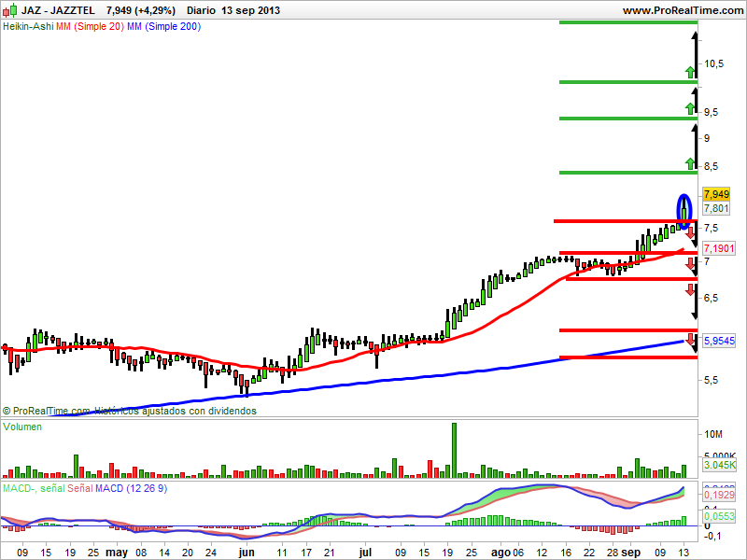
Task: Click the blue 'MACD (12 26 9)' label
Action: (131, 488)
